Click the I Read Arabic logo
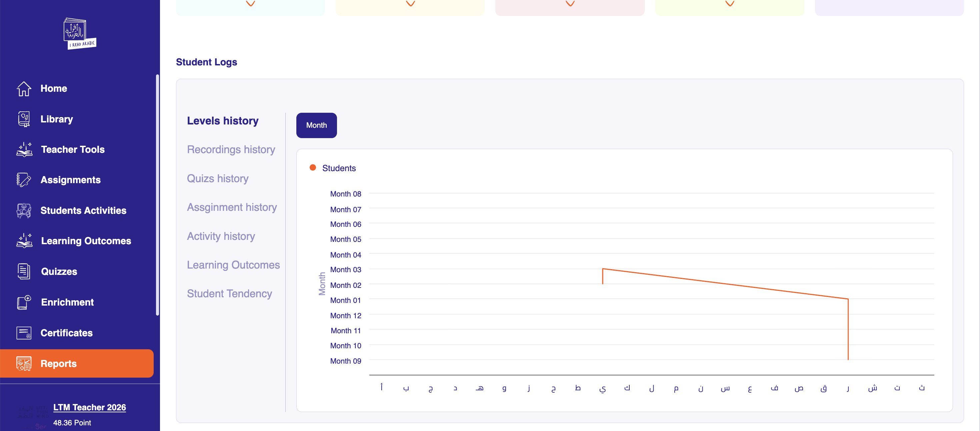Viewport: 980px width, 431px height. (79, 33)
